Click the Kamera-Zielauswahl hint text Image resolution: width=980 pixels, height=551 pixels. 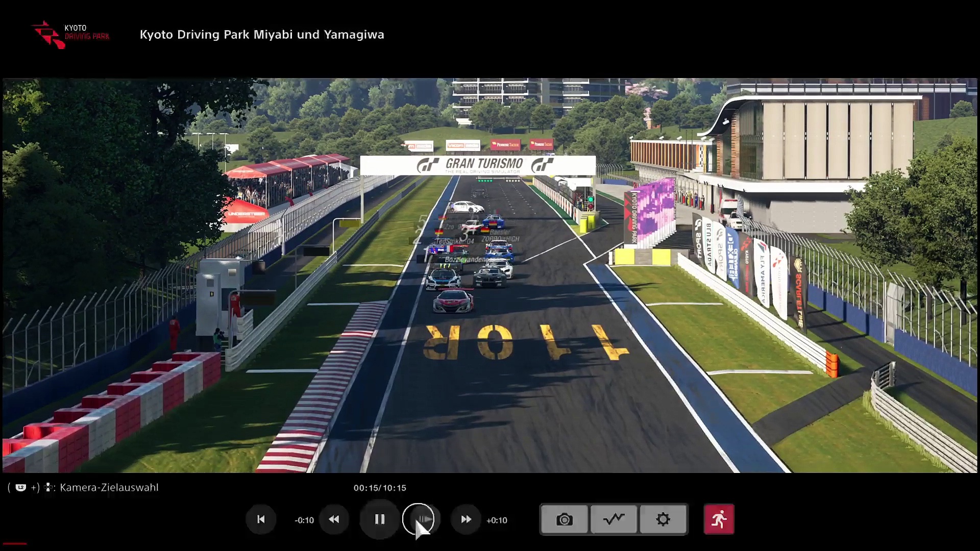click(109, 488)
